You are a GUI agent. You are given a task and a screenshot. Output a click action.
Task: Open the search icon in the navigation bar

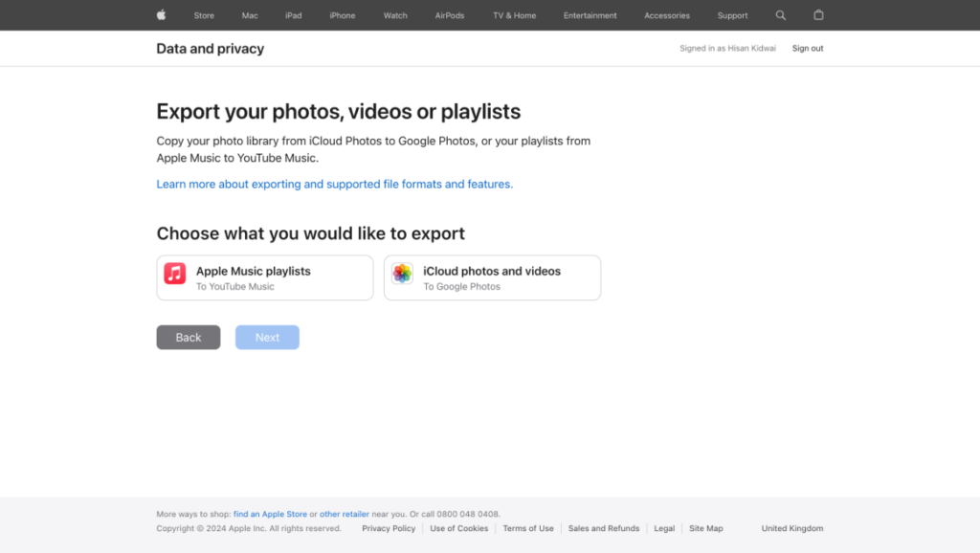click(780, 15)
